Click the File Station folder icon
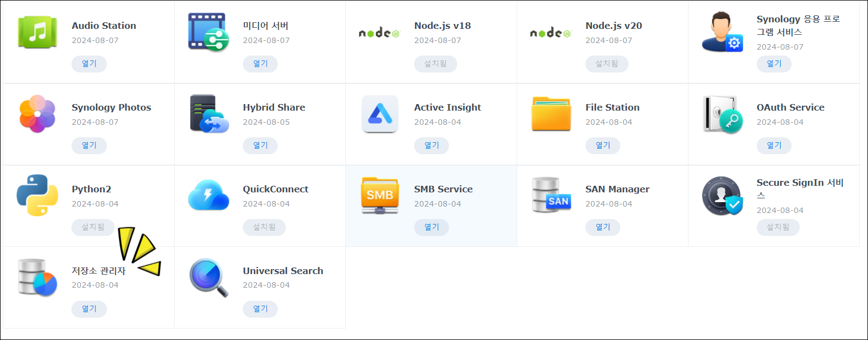868x340 pixels. point(551,114)
